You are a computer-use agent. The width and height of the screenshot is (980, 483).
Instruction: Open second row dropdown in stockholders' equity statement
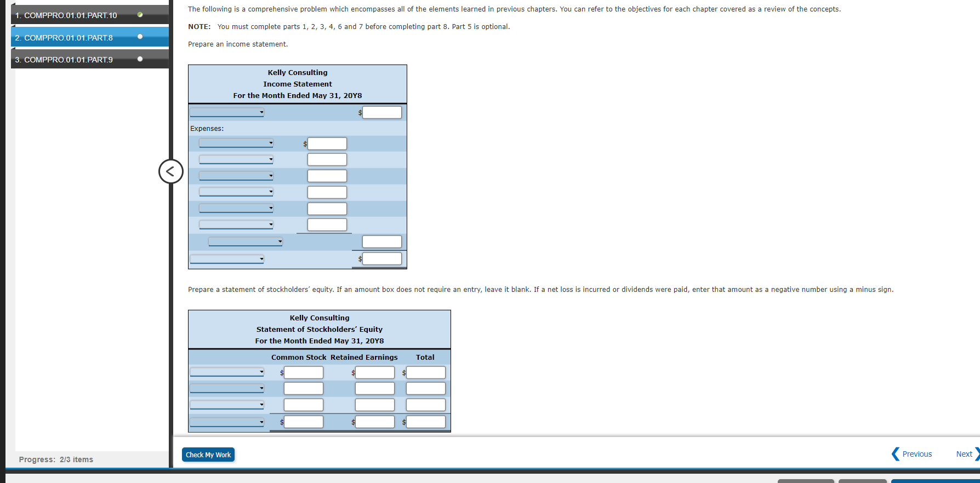227,388
